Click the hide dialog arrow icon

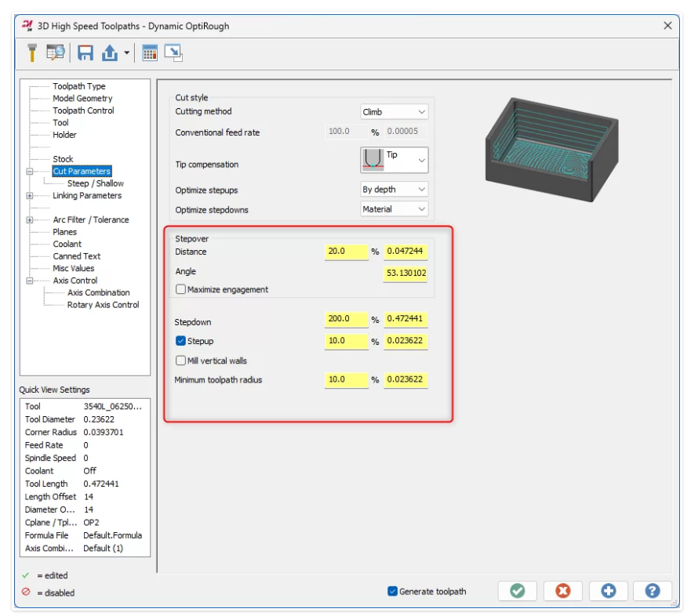[173, 53]
